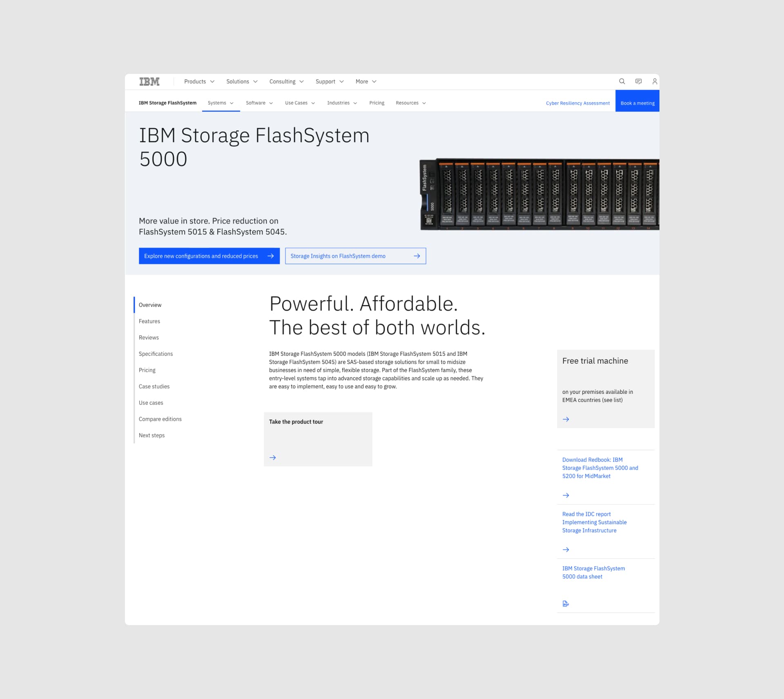
Task: Click arrow icon in Storage Insights demo button
Action: tap(416, 256)
